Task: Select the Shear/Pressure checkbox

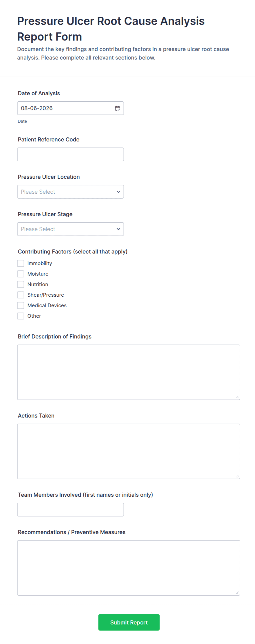Action: click(21, 295)
